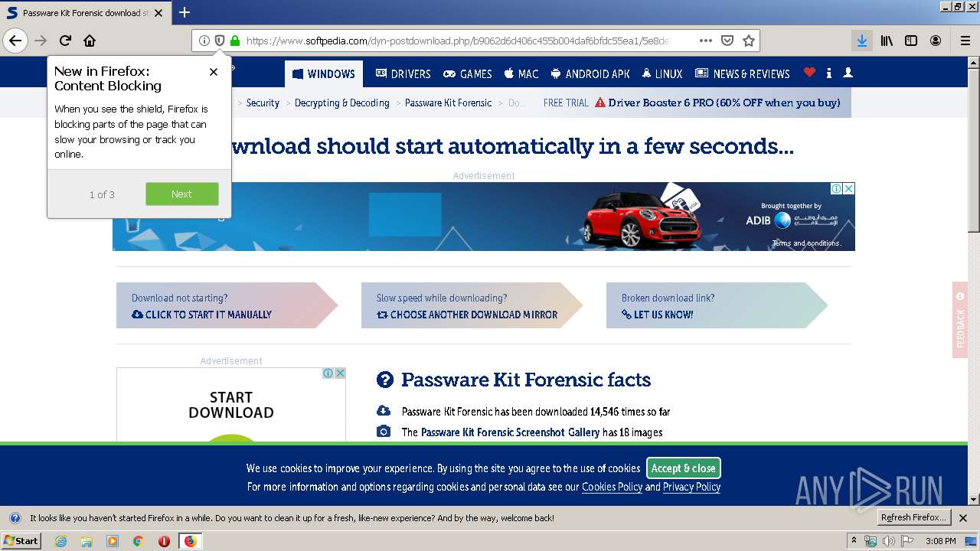Show hidden system tray icons arrow
The image size is (980, 551).
(x=854, y=541)
